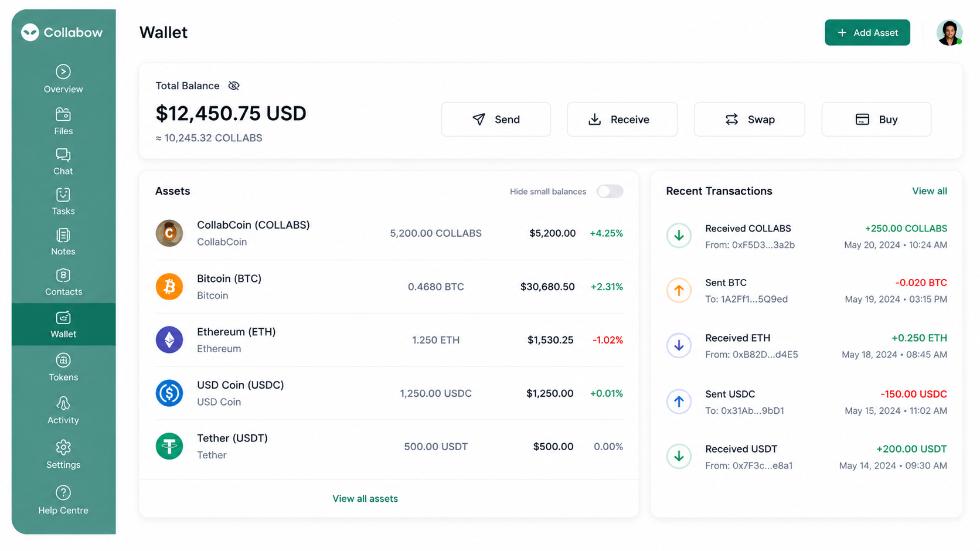This screenshot has width=980, height=551.
Task: Open View all transactions link
Action: pos(929,191)
